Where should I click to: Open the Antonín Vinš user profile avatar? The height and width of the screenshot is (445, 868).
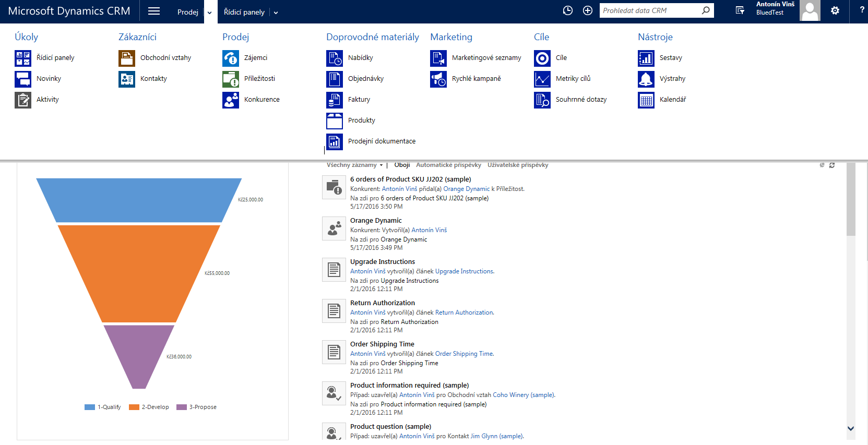click(x=810, y=10)
